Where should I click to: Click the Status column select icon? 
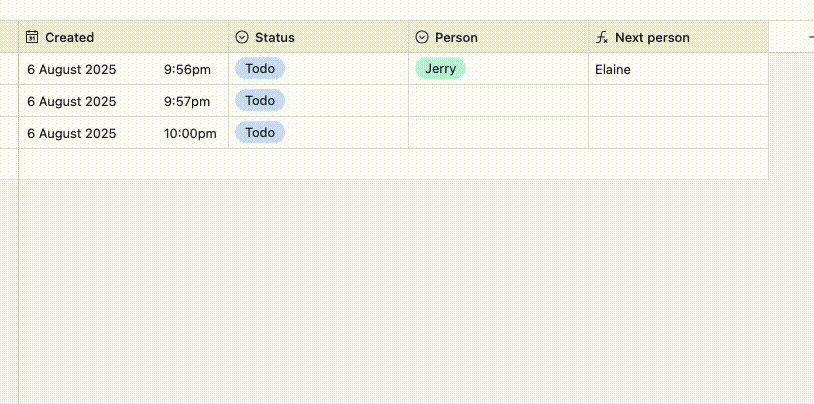click(x=242, y=37)
